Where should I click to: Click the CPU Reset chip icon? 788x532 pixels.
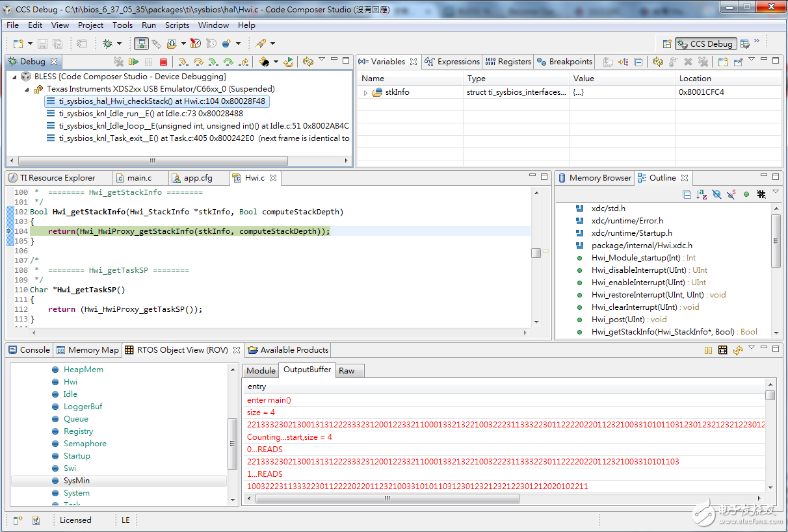pyautogui.click(x=264, y=62)
